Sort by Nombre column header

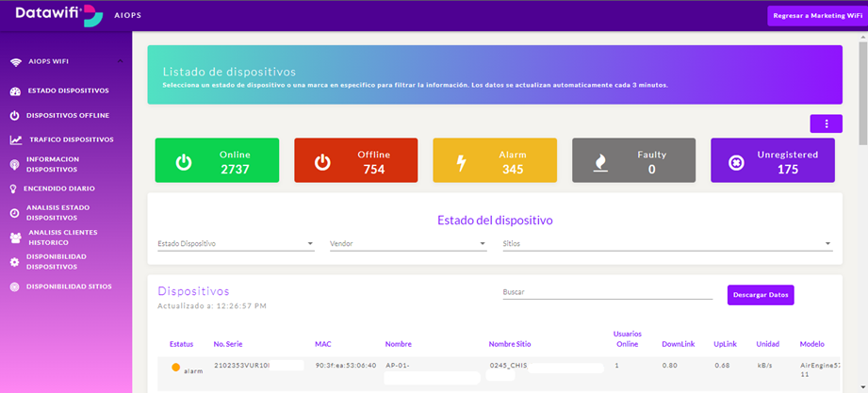399,344
